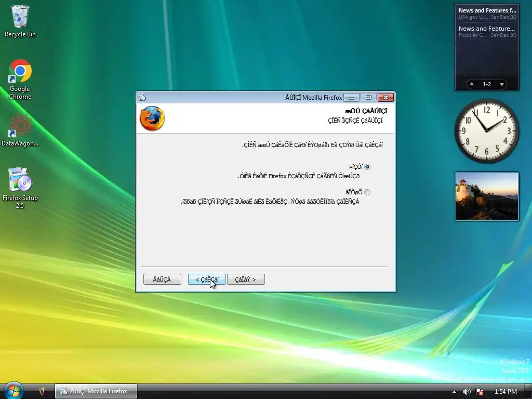Open the Action Center flag tray icon
The width and height of the screenshot is (532, 399).
480,392
